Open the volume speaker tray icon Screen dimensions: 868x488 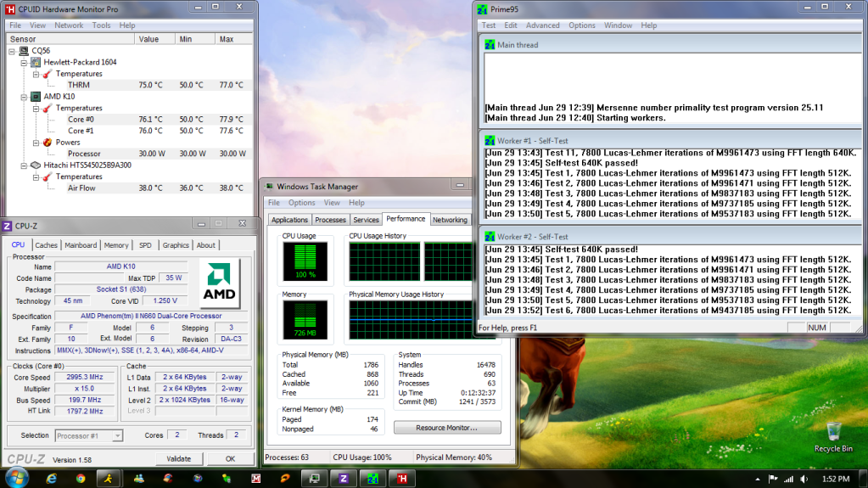click(804, 480)
